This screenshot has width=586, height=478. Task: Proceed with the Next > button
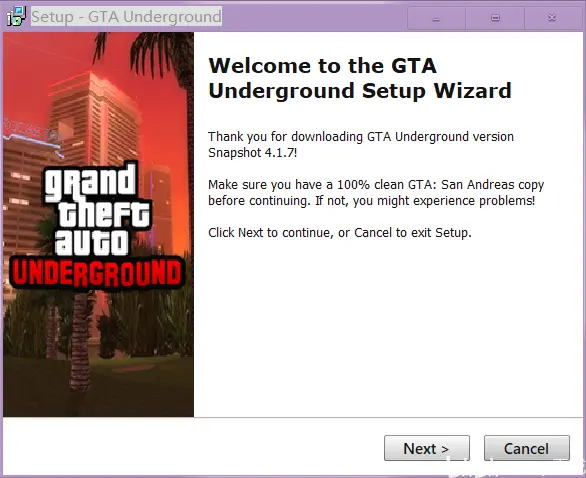427,448
